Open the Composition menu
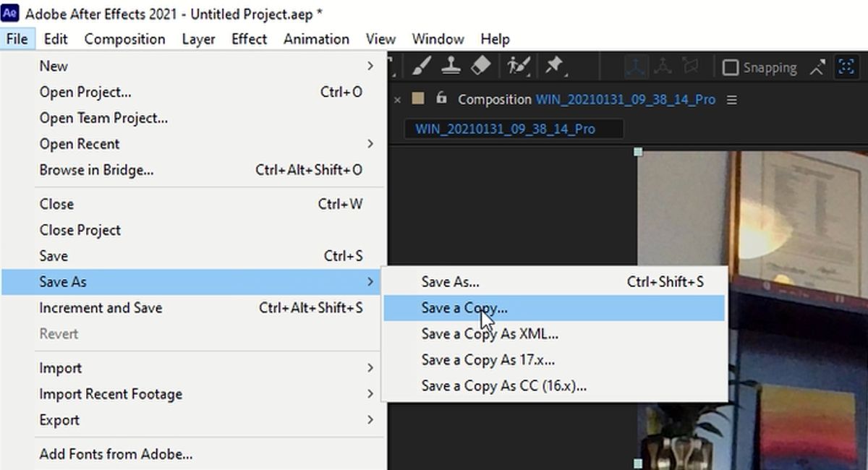Image resolution: width=868 pixels, height=470 pixels. [x=124, y=39]
